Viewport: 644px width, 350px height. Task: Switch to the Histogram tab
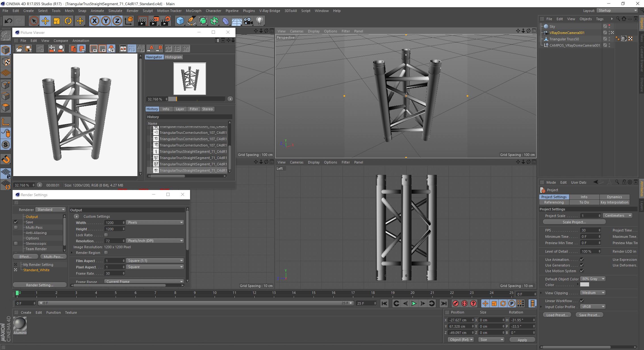coord(173,57)
